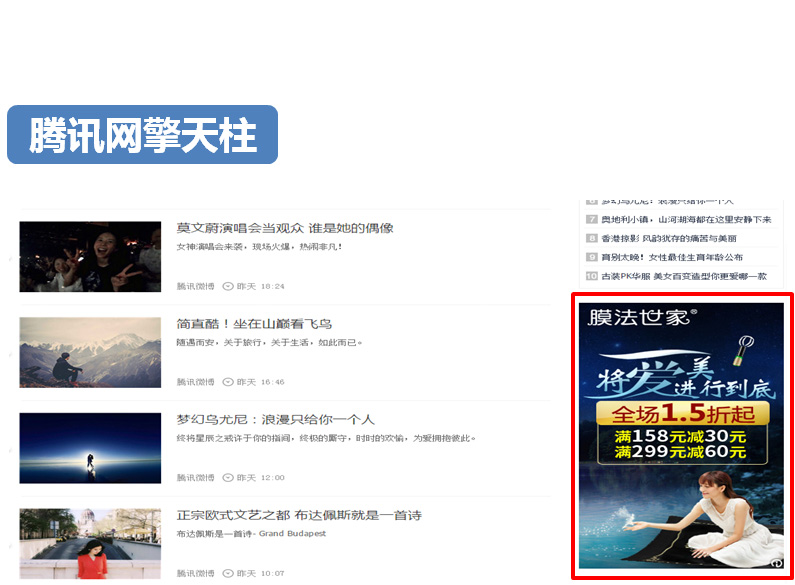Click summary text 女神演唱会来袭，现场火爆
This screenshot has width=795, height=585.
[259, 247]
